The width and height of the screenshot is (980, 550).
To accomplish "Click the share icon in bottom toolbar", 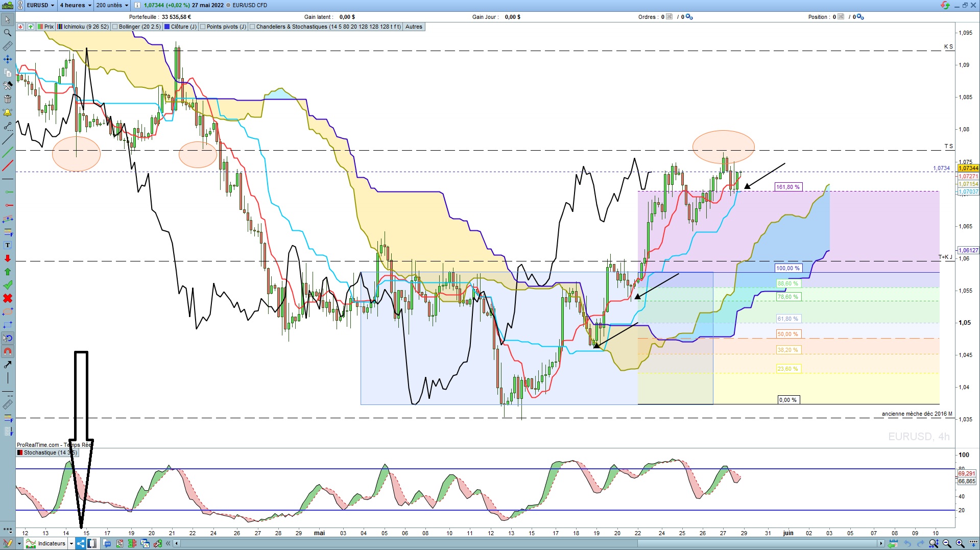I will tap(81, 543).
